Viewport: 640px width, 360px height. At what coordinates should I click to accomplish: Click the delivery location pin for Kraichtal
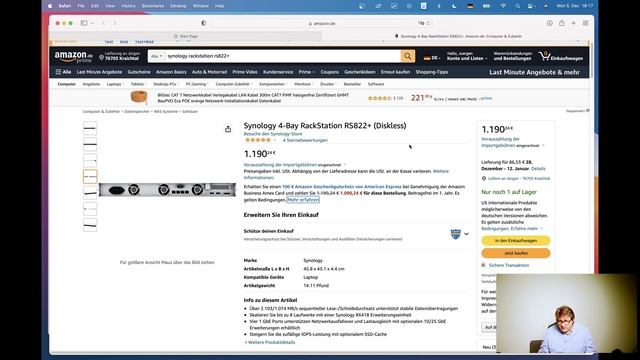pyautogui.click(x=101, y=58)
